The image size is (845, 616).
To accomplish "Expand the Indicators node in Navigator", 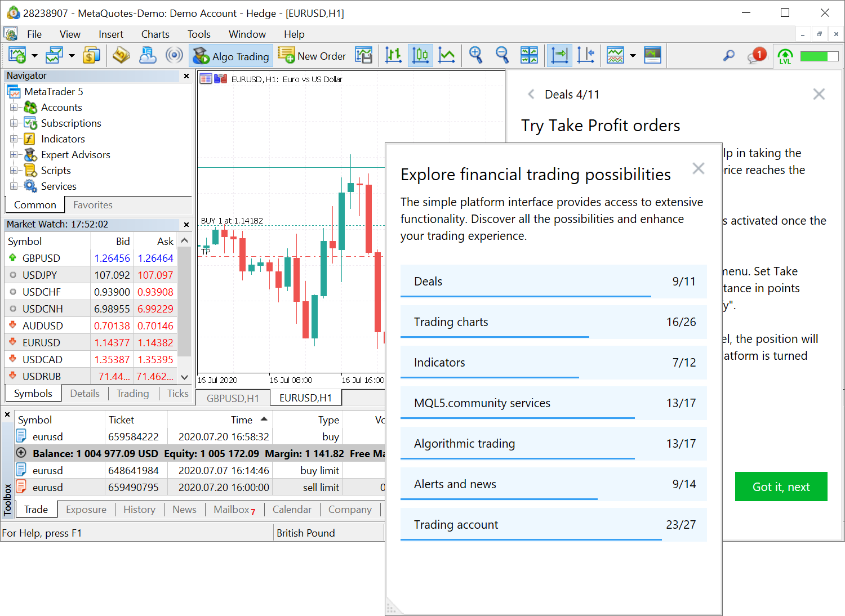I will click(14, 139).
